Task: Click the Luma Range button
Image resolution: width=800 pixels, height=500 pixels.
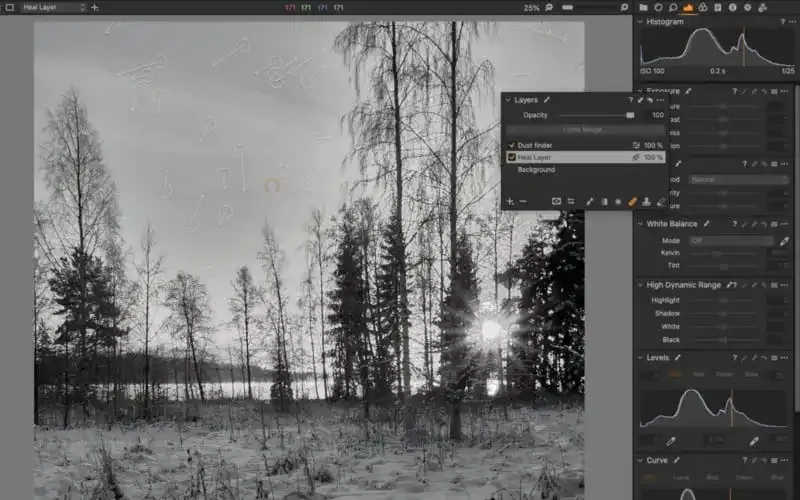Action: click(x=585, y=130)
